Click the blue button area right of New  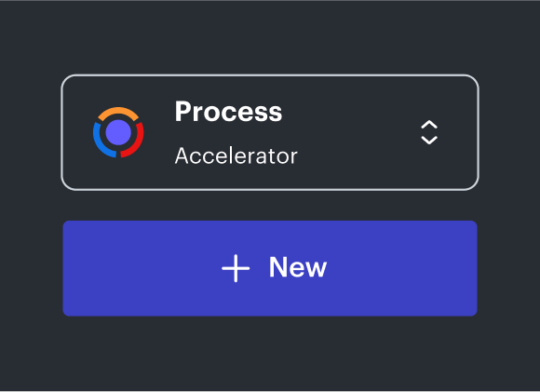pos(401,268)
